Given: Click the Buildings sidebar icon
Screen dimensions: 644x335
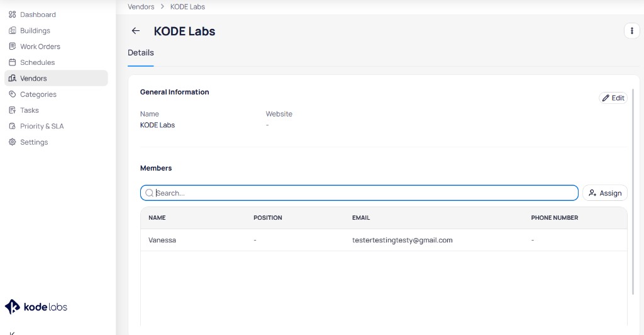Looking at the screenshot, I should pos(13,30).
